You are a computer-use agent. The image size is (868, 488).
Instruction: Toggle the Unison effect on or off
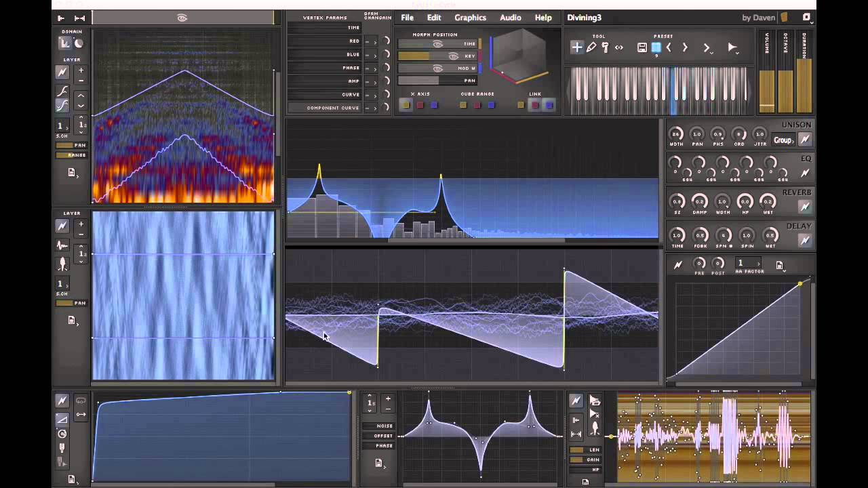[805, 140]
